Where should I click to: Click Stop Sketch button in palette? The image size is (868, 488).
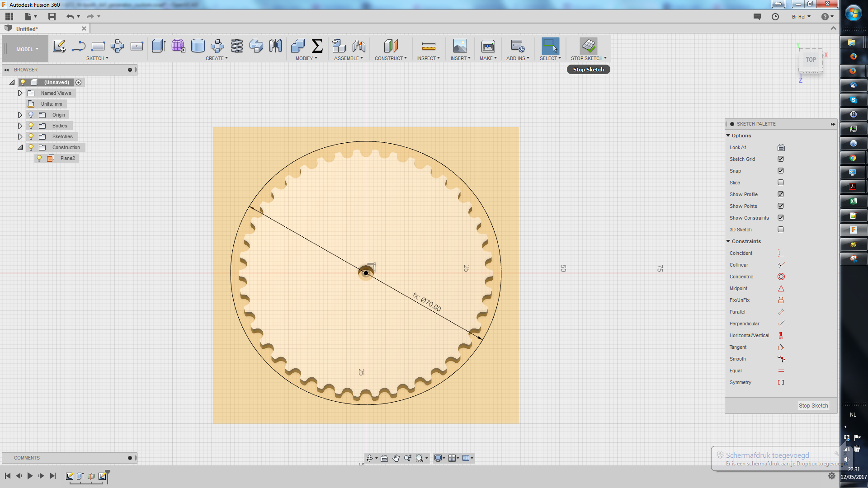[813, 406]
